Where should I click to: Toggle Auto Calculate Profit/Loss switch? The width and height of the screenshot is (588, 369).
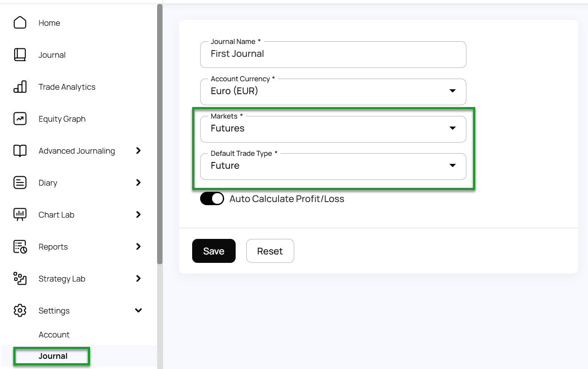pos(212,198)
